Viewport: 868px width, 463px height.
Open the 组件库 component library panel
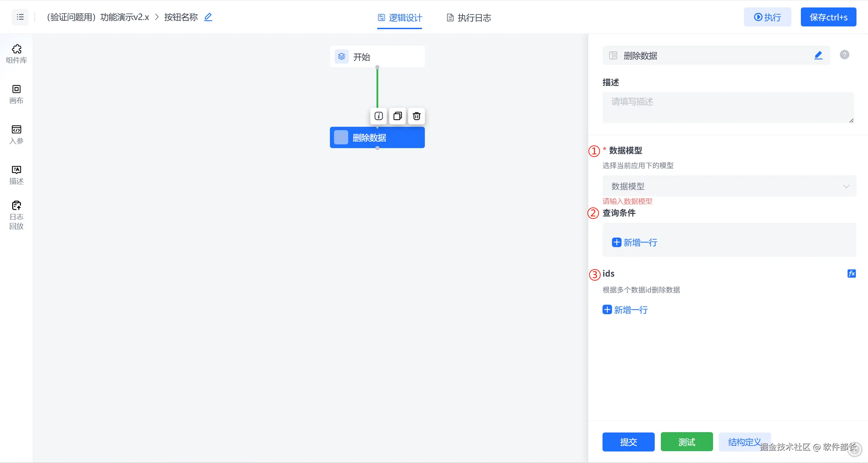(16, 54)
